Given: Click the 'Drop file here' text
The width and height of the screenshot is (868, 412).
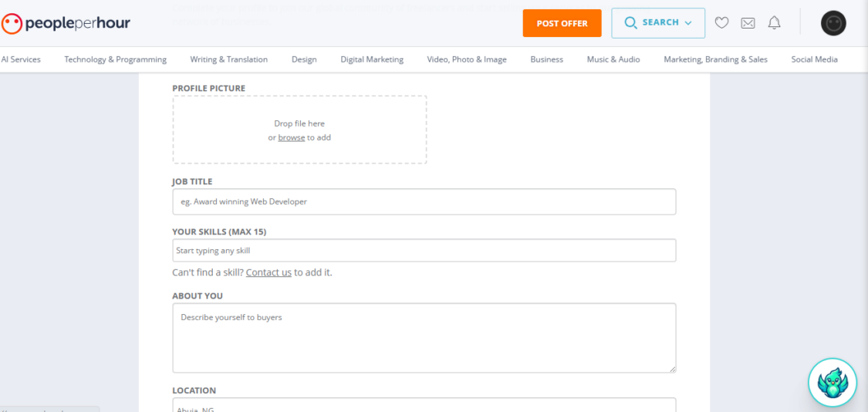Looking at the screenshot, I should (x=299, y=123).
